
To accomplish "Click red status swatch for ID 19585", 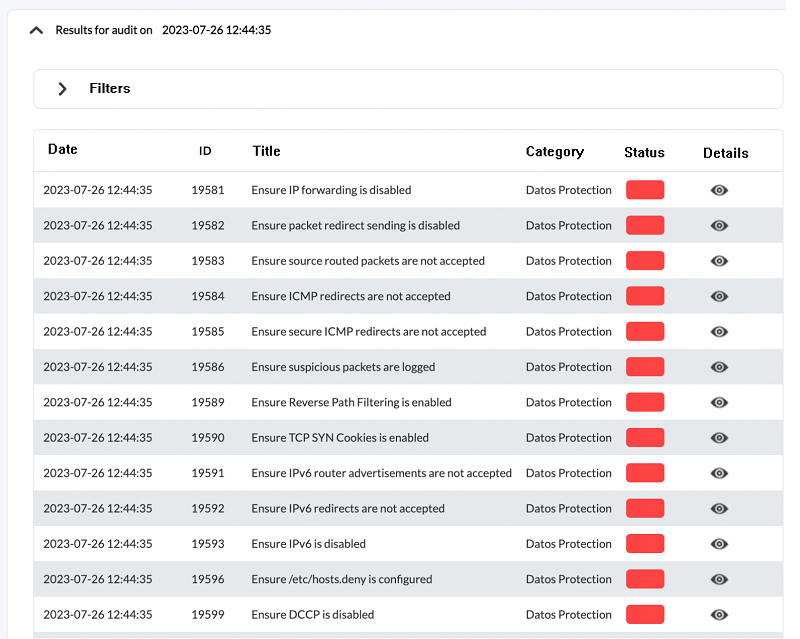I will coord(645,332).
